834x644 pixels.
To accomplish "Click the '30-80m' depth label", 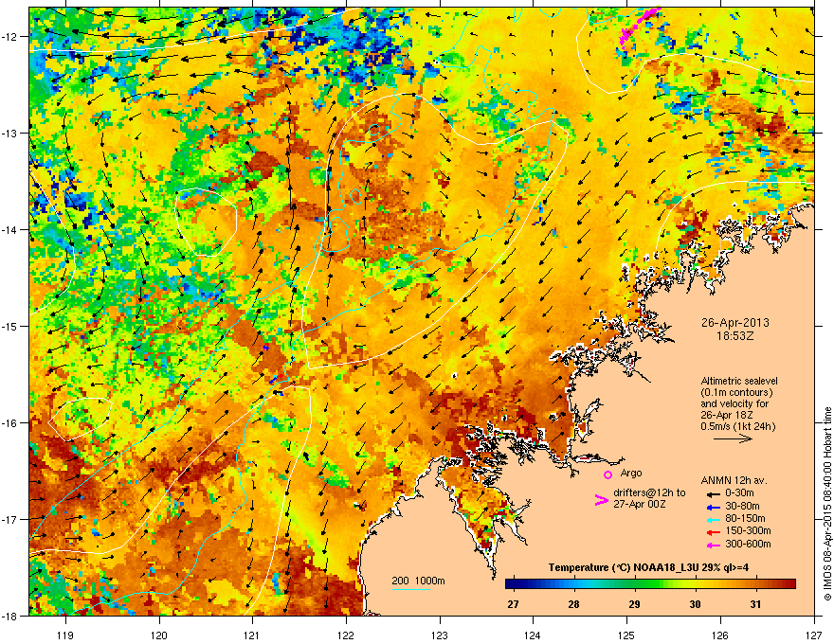I will coord(742,506).
